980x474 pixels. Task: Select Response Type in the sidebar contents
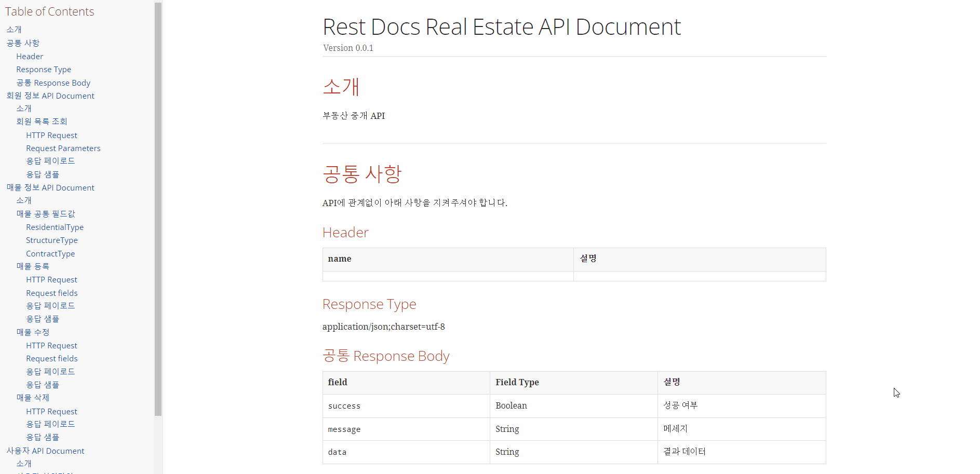click(44, 70)
